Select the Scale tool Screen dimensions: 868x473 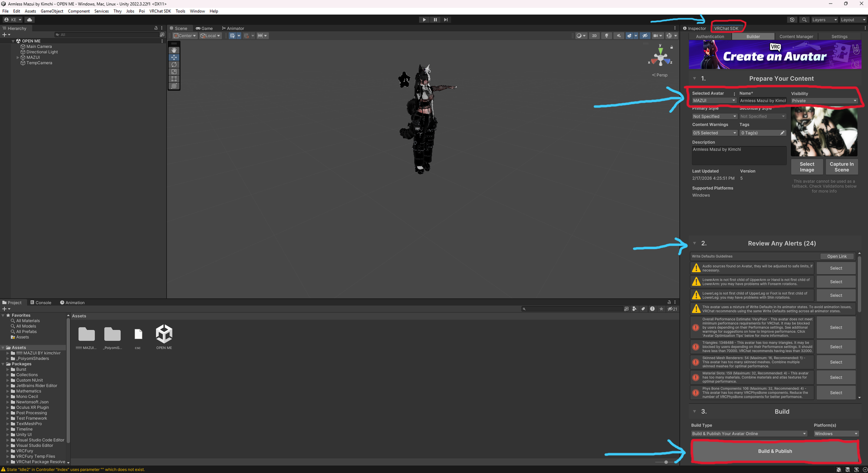(174, 72)
